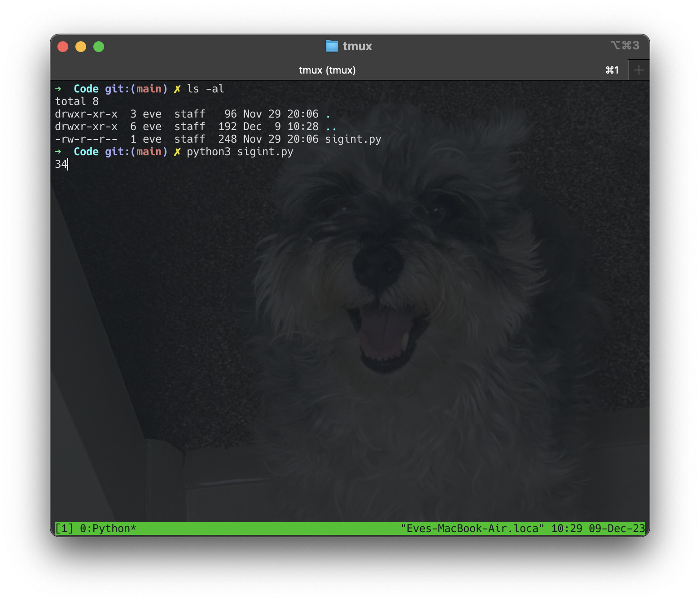Screen dimensions: 700x603
Task: Select the tmux (tmux) tab
Action: click(x=327, y=70)
